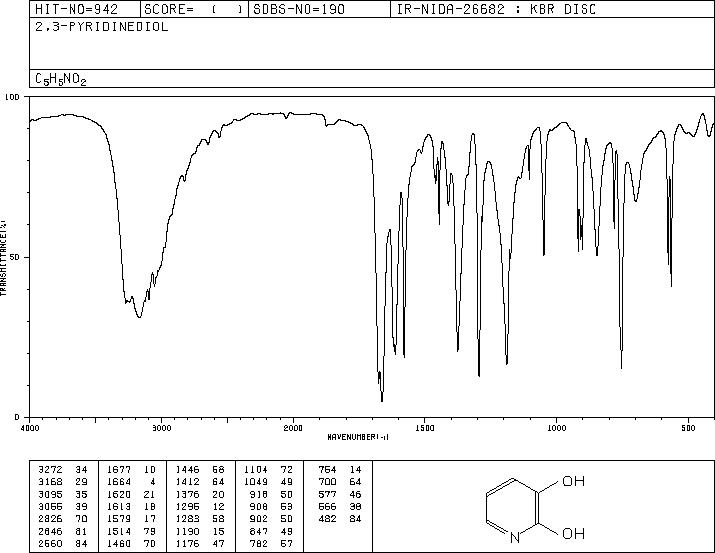Click the 3272 entry in the peak table
The height and width of the screenshot is (553, 715).
coord(50,470)
